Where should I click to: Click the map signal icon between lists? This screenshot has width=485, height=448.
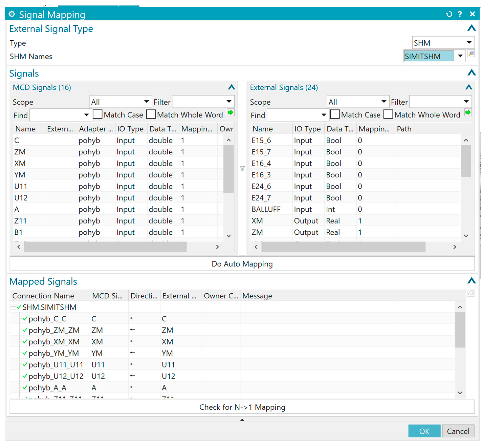click(242, 168)
